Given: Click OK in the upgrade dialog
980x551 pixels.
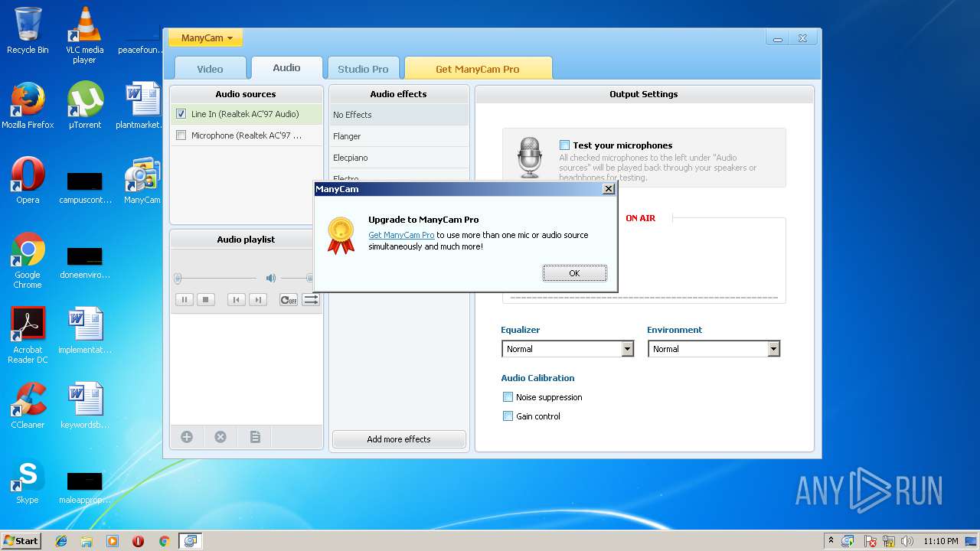Looking at the screenshot, I should click(574, 273).
